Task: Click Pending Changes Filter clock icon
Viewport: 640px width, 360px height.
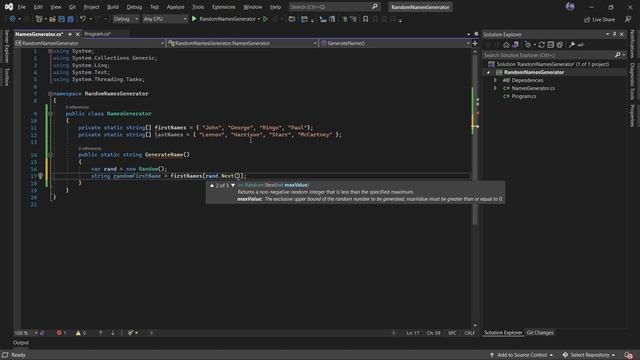Action: point(528,44)
